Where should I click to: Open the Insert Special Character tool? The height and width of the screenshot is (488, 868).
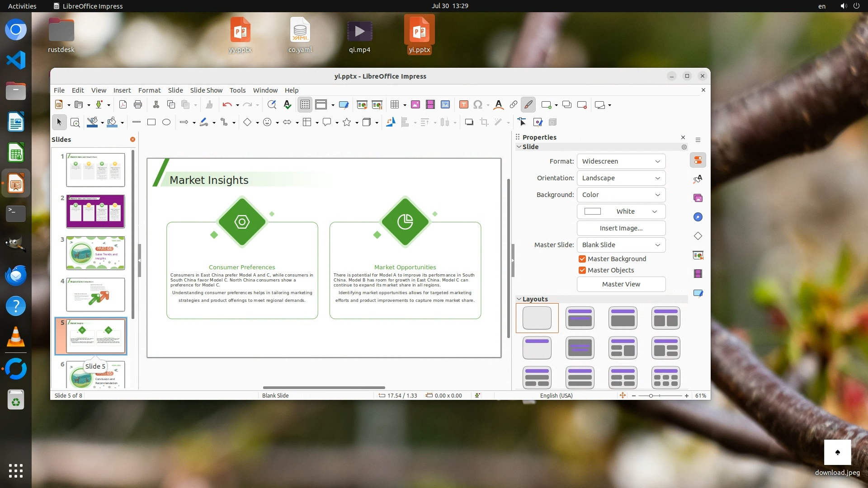click(x=478, y=105)
